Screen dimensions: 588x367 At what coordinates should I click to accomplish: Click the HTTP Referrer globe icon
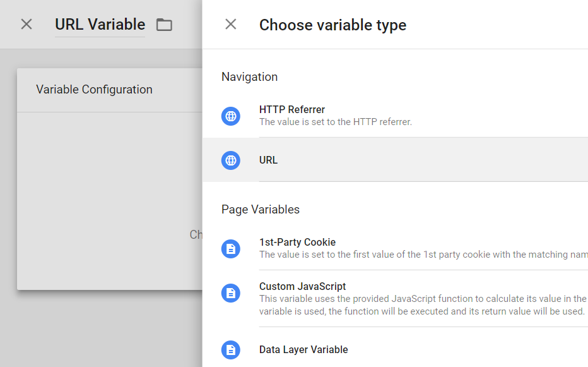(x=231, y=116)
